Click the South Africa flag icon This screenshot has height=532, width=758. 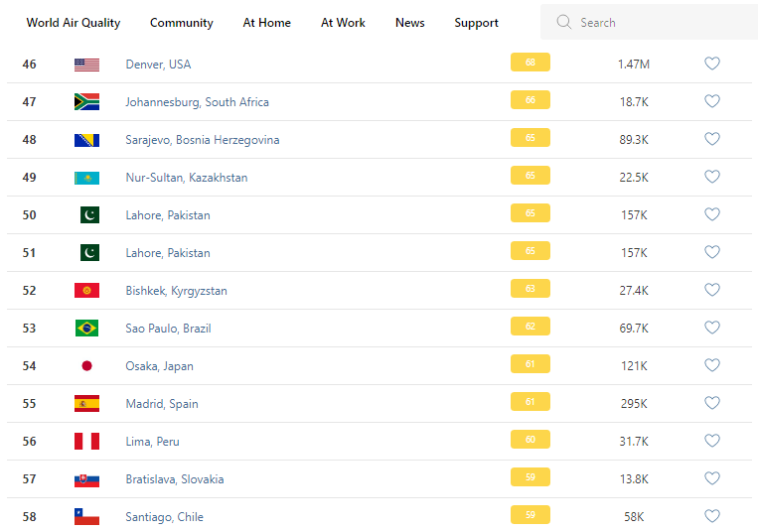click(86, 102)
